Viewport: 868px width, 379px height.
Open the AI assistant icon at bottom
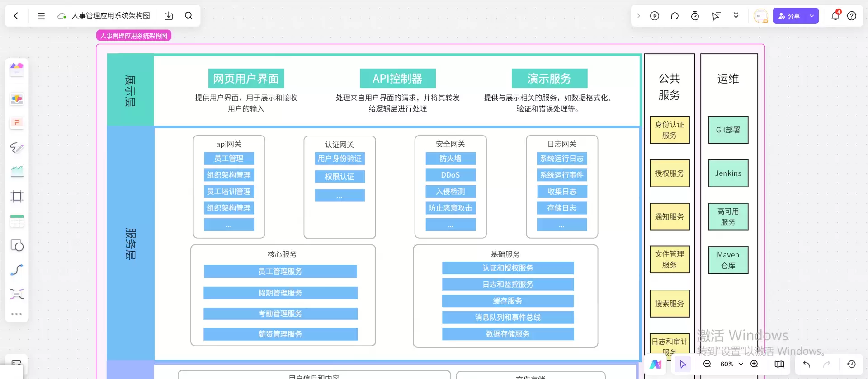pos(656,364)
